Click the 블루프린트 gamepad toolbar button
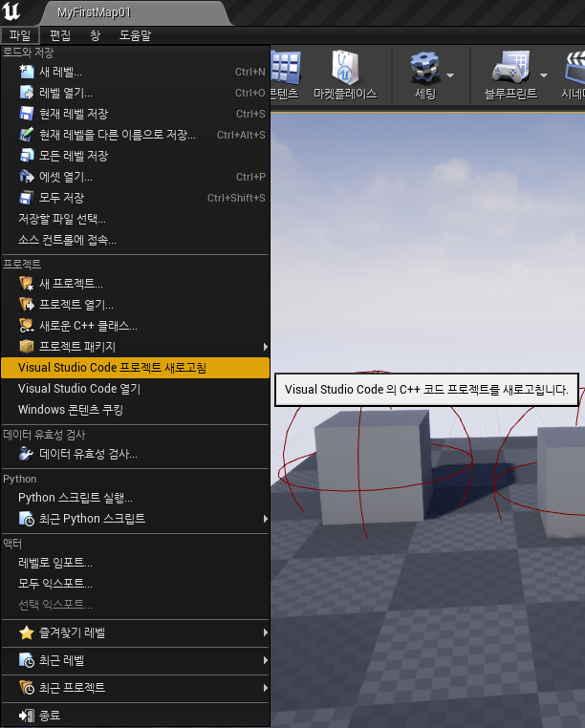 click(x=510, y=75)
